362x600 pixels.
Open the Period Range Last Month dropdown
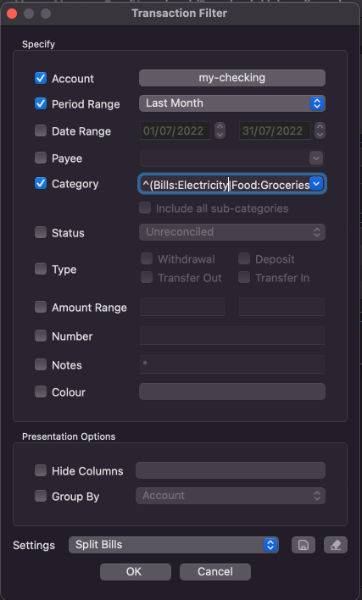[x=232, y=103]
